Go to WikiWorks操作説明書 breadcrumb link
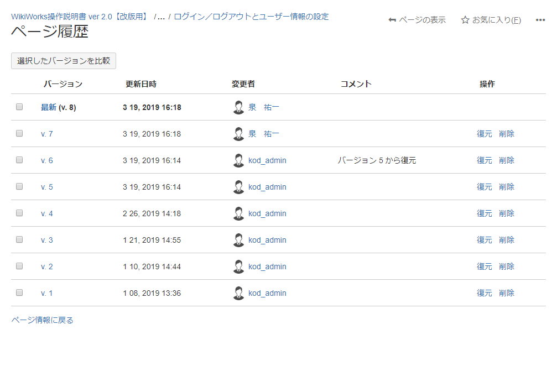 80,17
